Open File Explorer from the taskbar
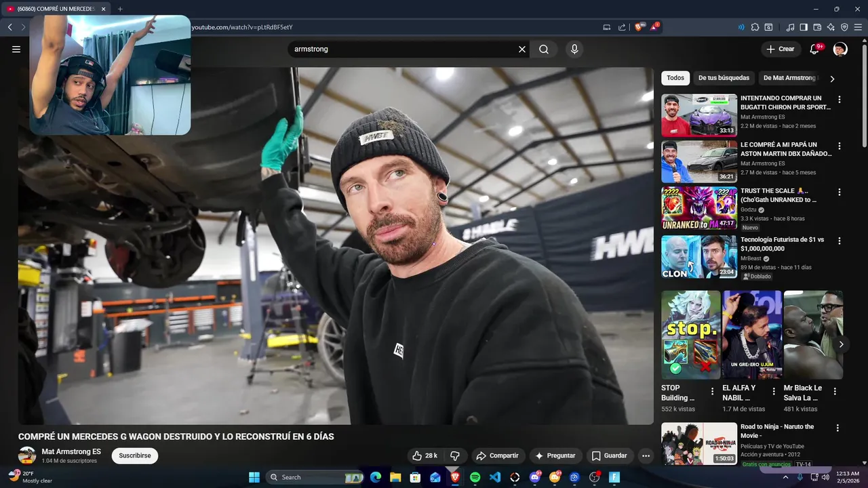Viewport: 868px width, 488px height. coord(395,477)
